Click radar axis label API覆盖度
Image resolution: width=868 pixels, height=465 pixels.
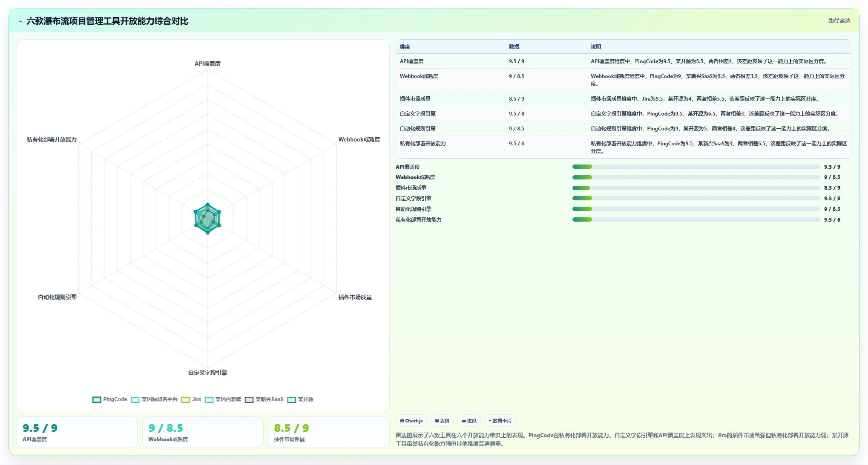click(207, 64)
